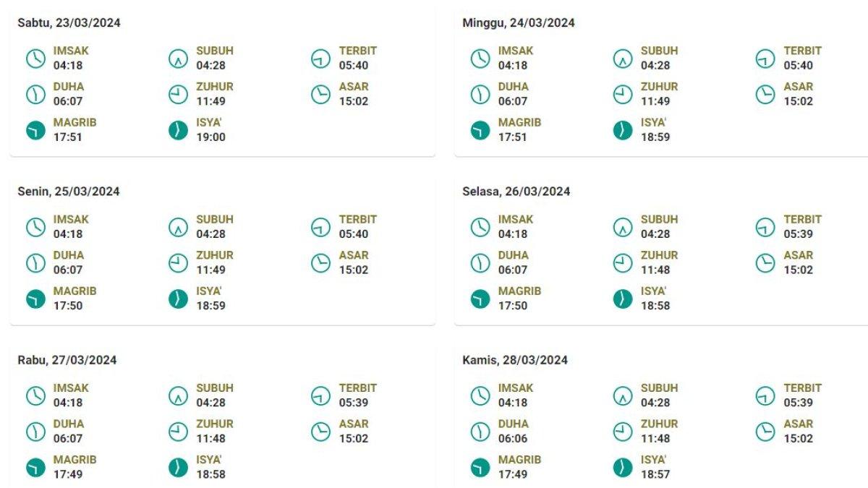This screenshot has width=868, height=488.
Task: Click the Isya' 19:00 time on Sabtu
Action: click(210, 137)
